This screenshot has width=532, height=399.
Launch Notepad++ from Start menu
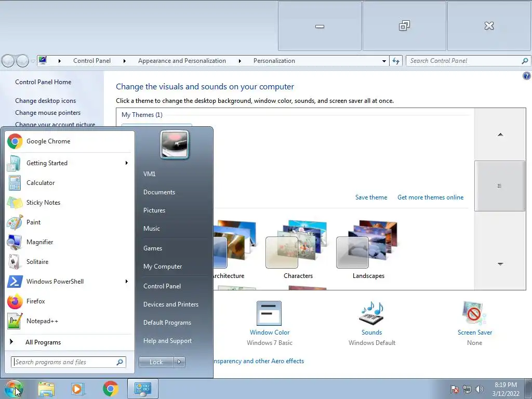pyautogui.click(x=70, y=321)
